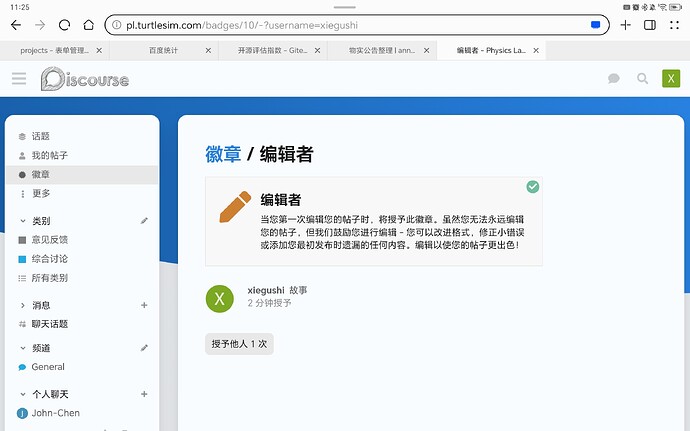The image size is (690, 431).
Task: Click the pencil edit icon beside 类别
Action: pyautogui.click(x=144, y=220)
